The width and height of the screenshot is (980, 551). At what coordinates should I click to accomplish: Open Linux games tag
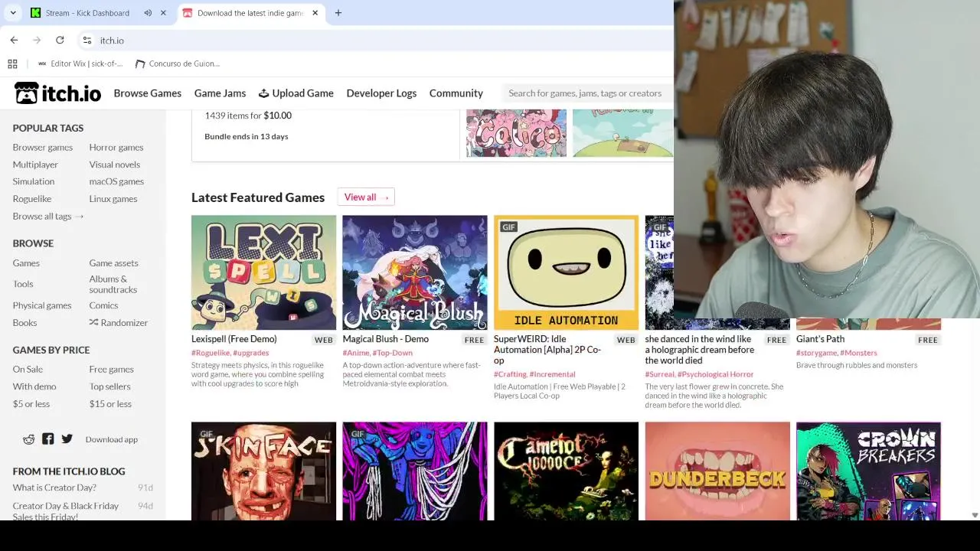point(113,199)
